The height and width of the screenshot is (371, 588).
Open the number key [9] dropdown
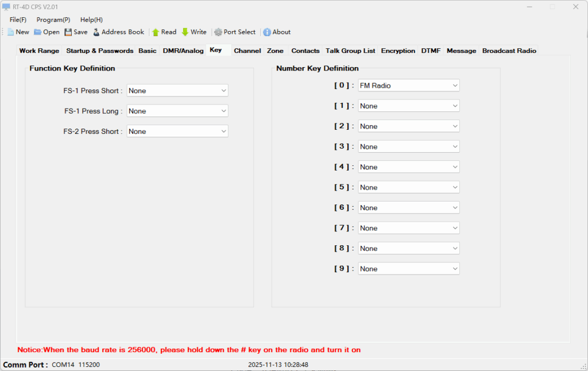coord(409,269)
